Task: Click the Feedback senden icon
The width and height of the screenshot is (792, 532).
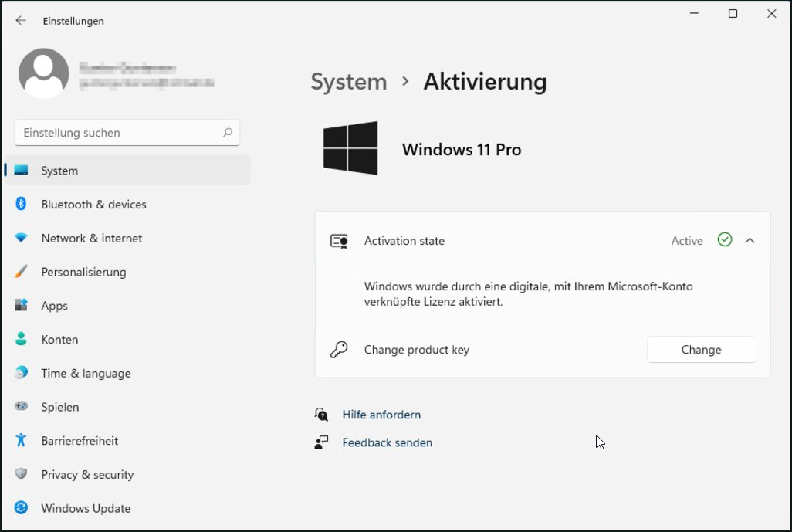Action: coord(321,442)
